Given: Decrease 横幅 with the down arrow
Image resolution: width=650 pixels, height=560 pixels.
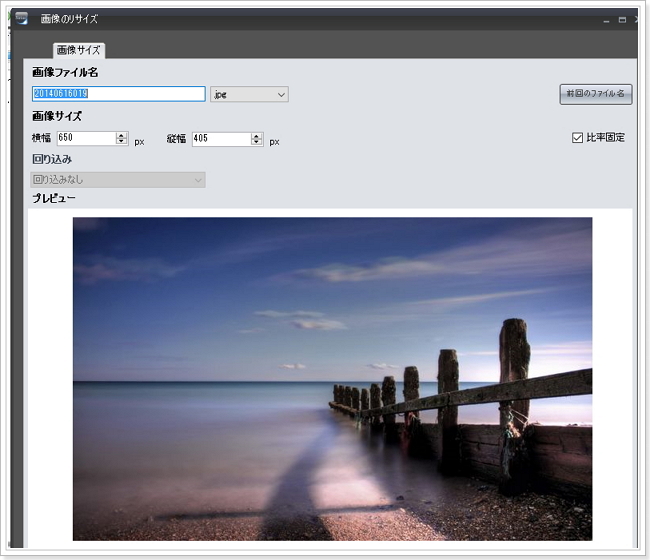Looking at the screenshot, I should [x=122, y=143].
